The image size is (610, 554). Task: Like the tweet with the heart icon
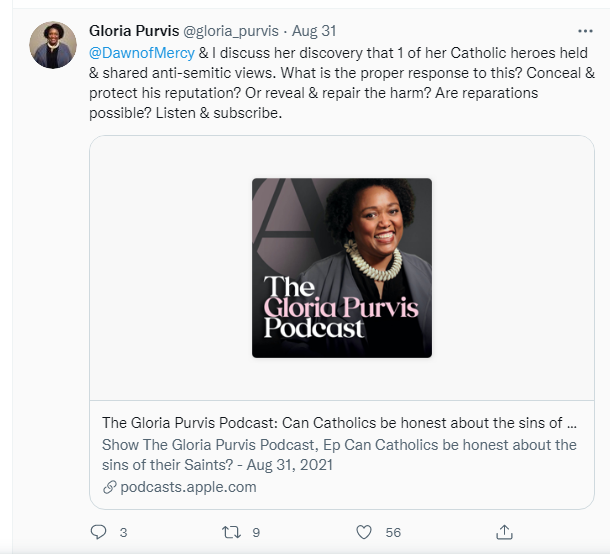[365, 532]
